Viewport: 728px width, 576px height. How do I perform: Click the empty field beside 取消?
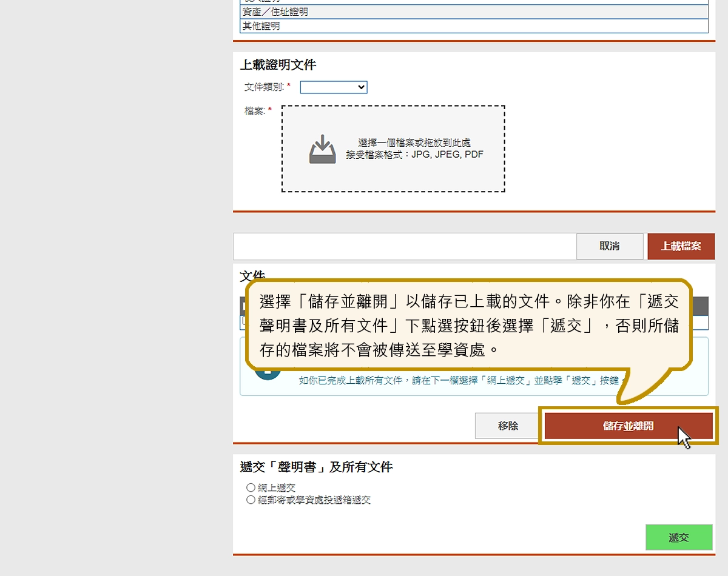(404, 246)
